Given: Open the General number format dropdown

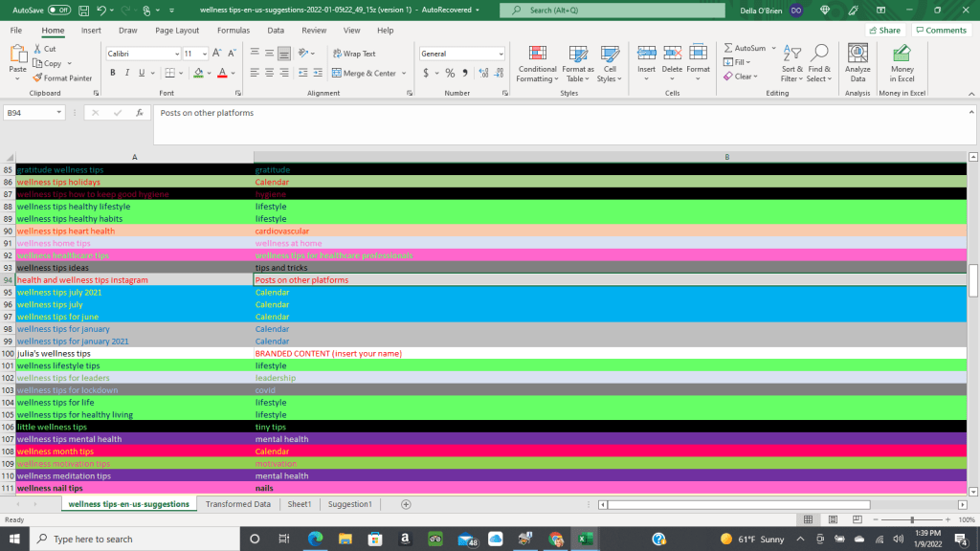Looking at the screenshot, I should click(499, 54).
